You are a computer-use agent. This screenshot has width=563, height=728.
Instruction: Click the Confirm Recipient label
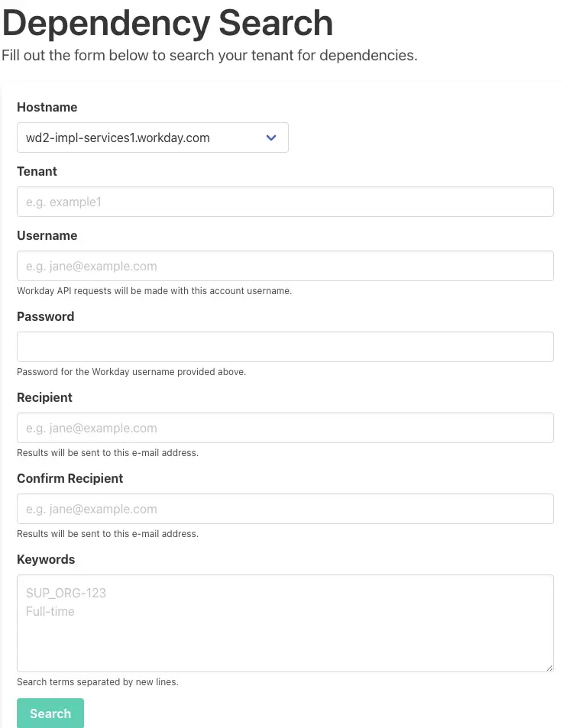tap(70, 478)
